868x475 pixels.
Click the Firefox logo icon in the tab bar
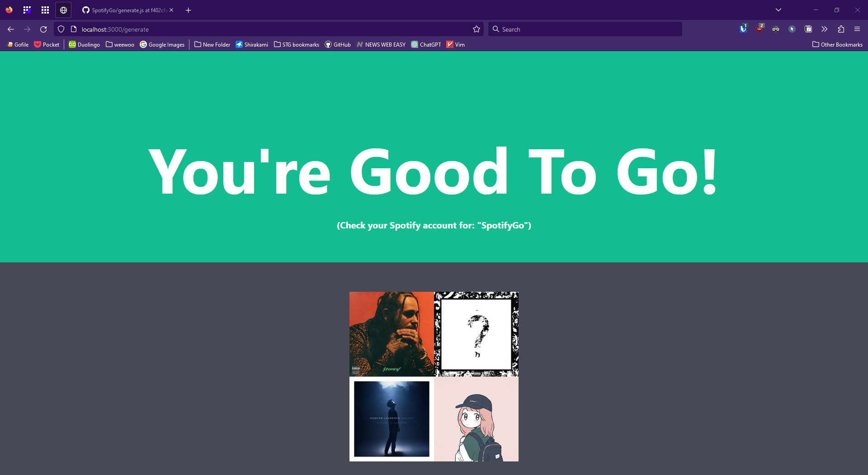9,10
